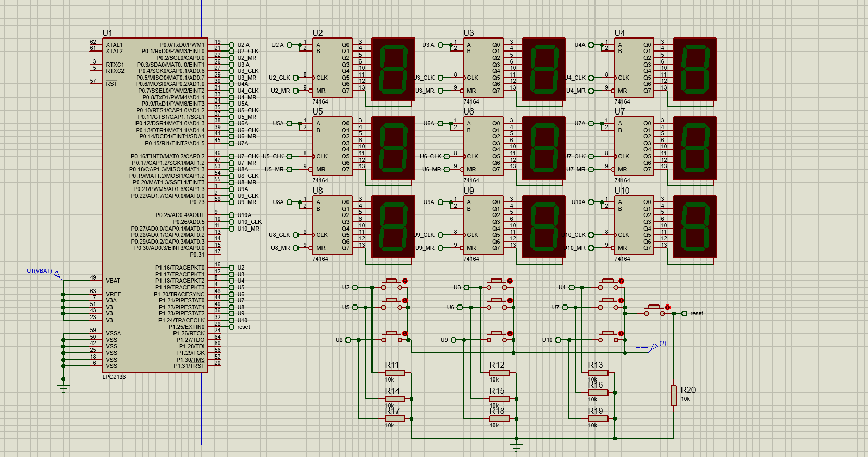Select resistor R11
The height and width of the screenshot is (457, 868).
[x=394, y=373]
